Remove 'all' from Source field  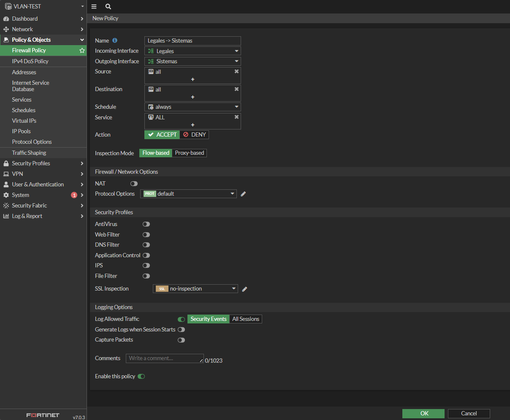point(236,72)
